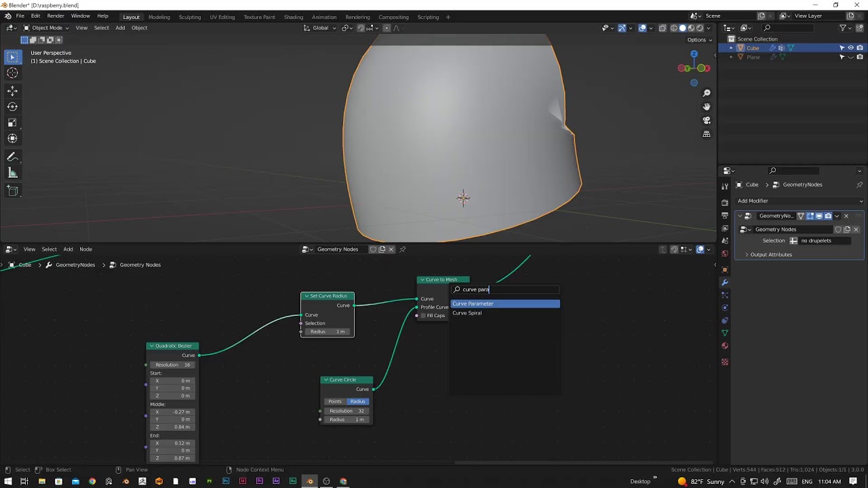This screenshot has width=868, height=488.
Task: Toggle X-ray mode in viewport header
Action: click(x=663, y=28)
